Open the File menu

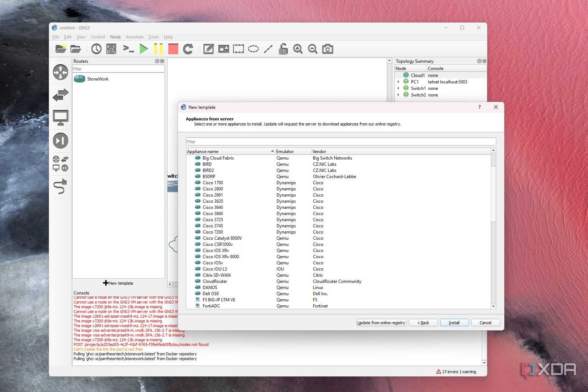tap(56, 37)
